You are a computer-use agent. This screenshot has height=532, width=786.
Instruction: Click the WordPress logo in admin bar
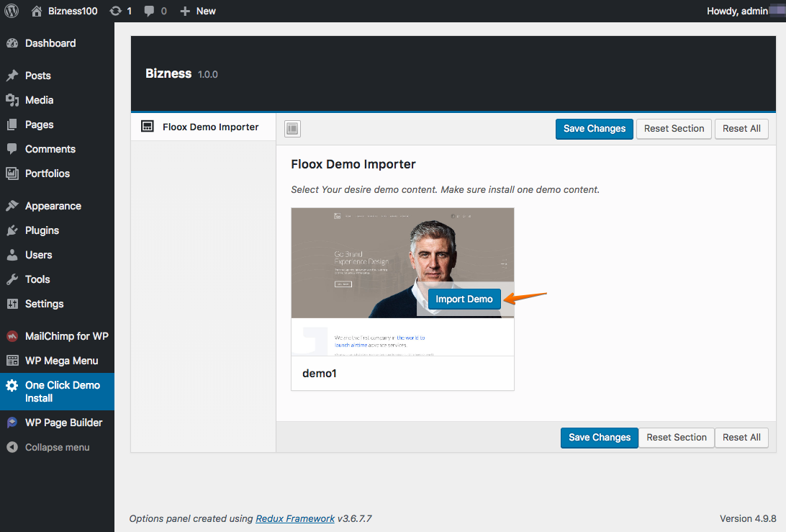tap(12, 11)
